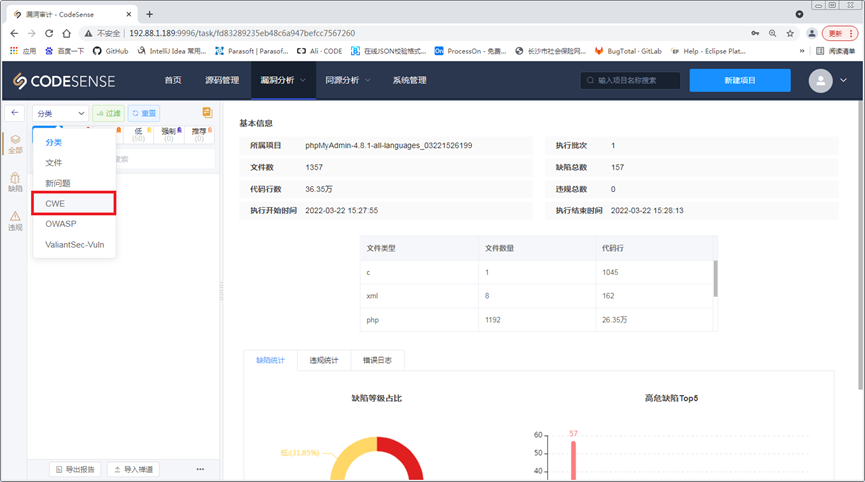Click the red bar labeled 57 in the chart
Viewport: 865px width, 482px height.
tap(573, 460)
